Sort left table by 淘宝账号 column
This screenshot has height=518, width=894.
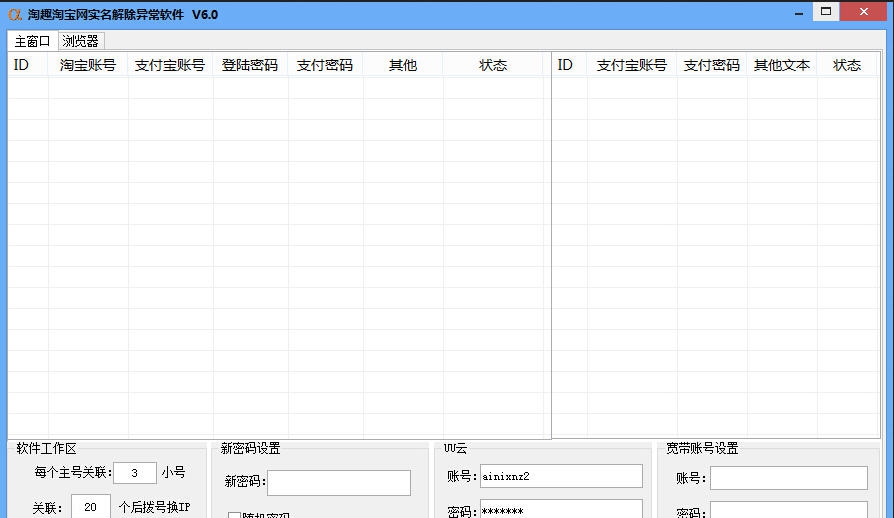click(x=88, y=65)
